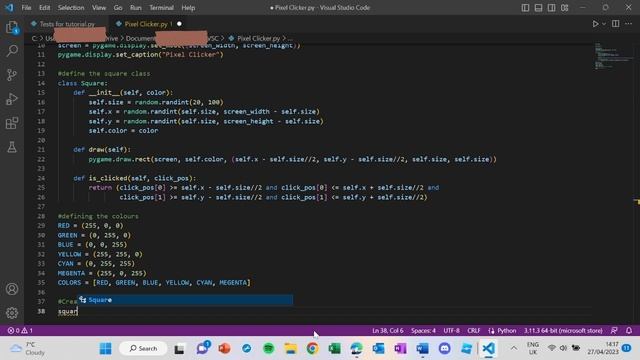640x360 pixels.
Task: Expand the breadcrumb ellipsis after Pixel Clicker.py
Action: [x=290, y=38]
